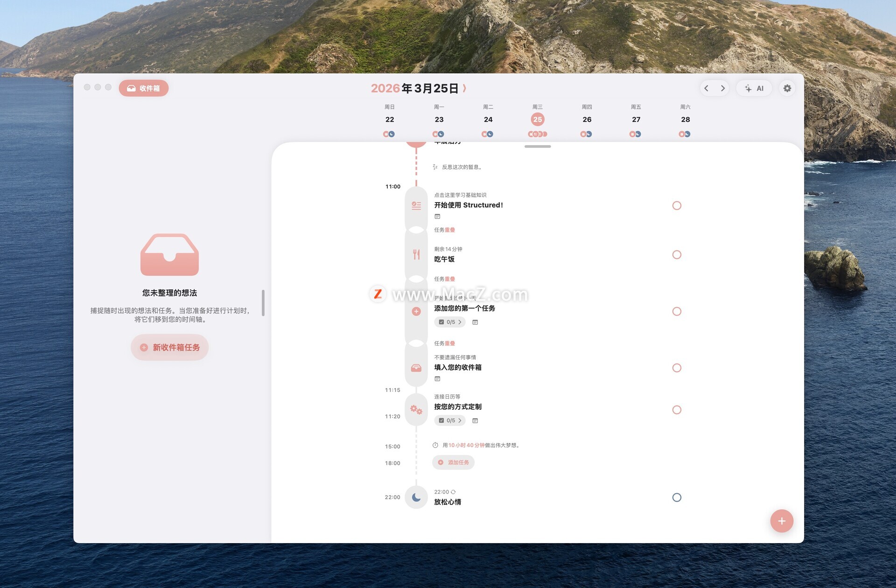Switch to 周一 23
The width and height of the screenshot is (896, 588).
pos(439,119)
